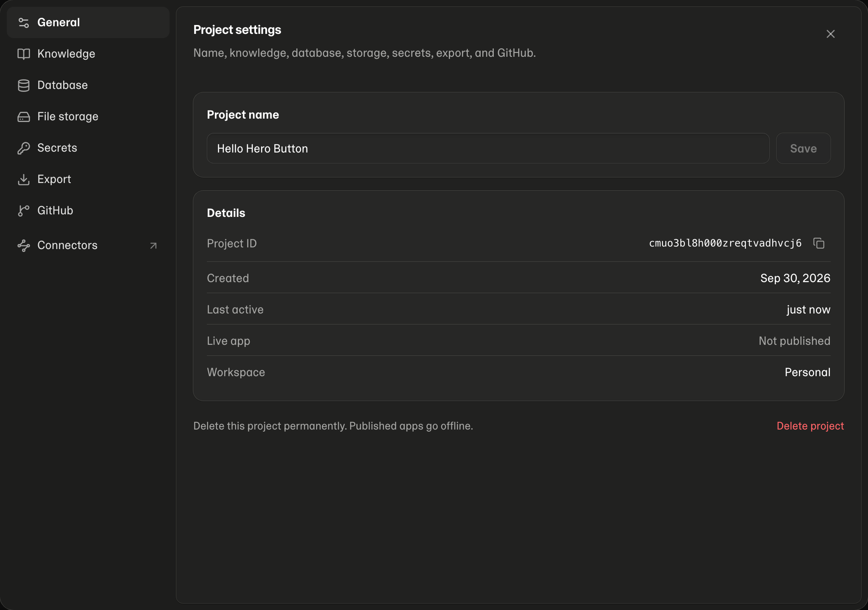Click the 'Project ID' row label
868x610 pixels.
coord(232,244)
